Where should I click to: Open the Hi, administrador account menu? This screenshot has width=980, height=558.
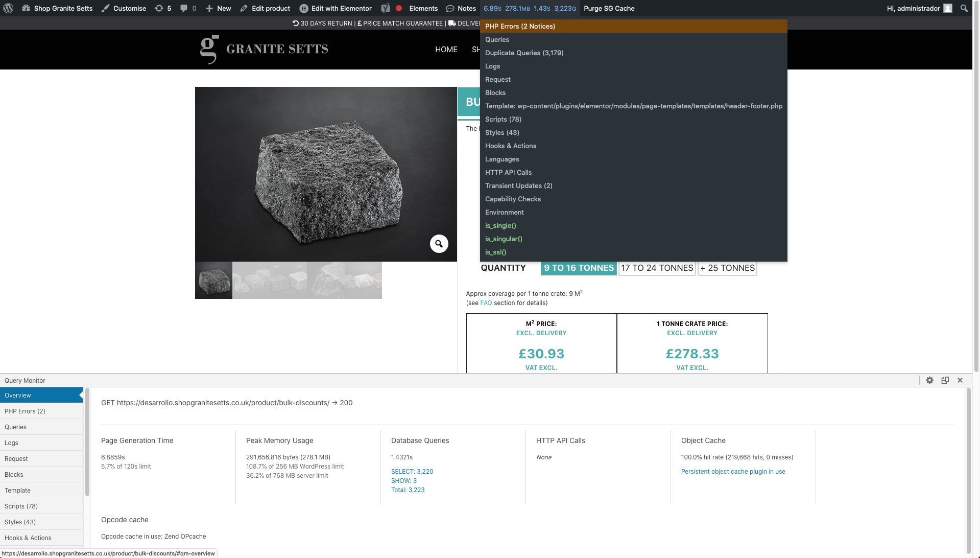(x=919, y=8)
